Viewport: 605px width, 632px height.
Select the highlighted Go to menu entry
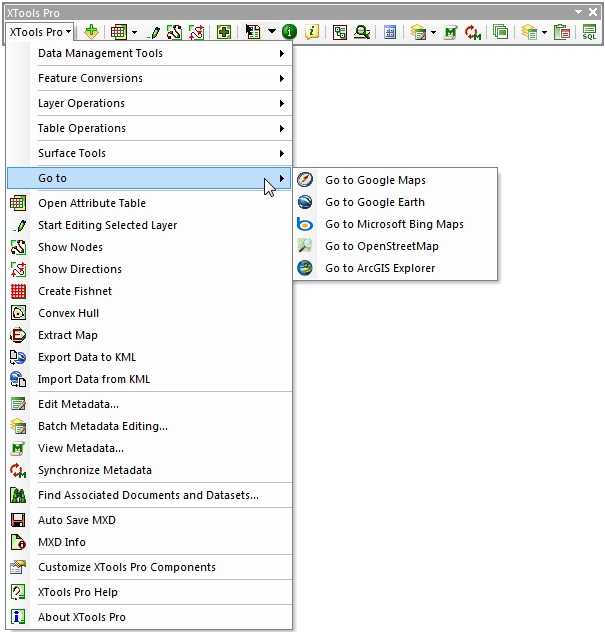149,178
